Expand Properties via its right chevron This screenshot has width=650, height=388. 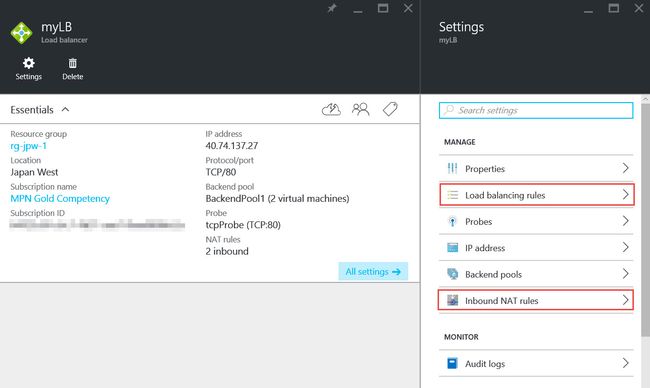(626, 168)
